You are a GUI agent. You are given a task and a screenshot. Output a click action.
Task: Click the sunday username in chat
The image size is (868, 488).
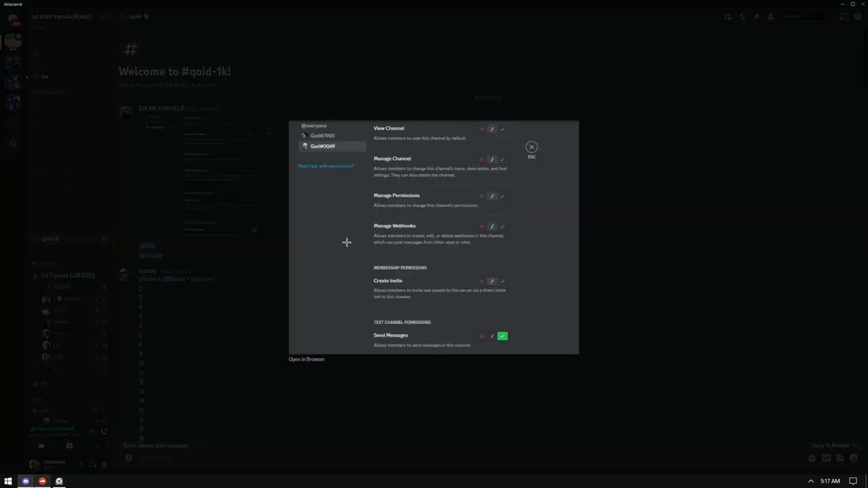coord(147,271)
